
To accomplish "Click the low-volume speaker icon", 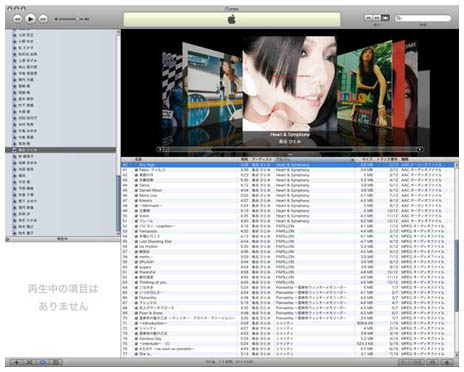I will point(56,19).
